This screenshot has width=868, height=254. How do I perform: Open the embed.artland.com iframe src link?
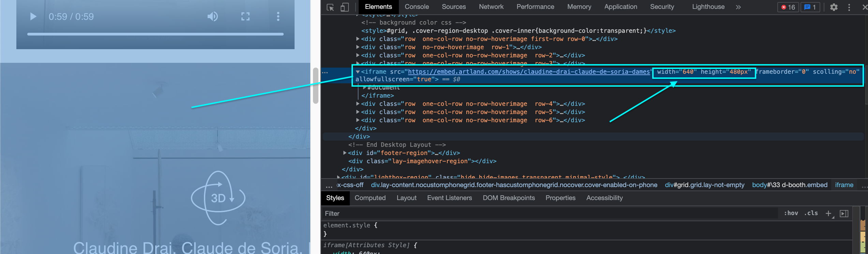pos(529,72)
